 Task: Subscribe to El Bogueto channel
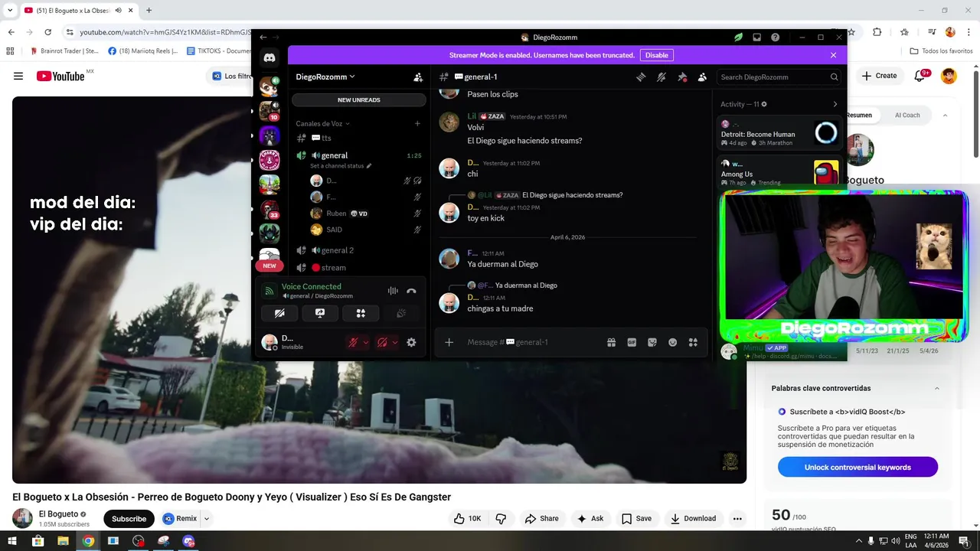tap(129, 519)
